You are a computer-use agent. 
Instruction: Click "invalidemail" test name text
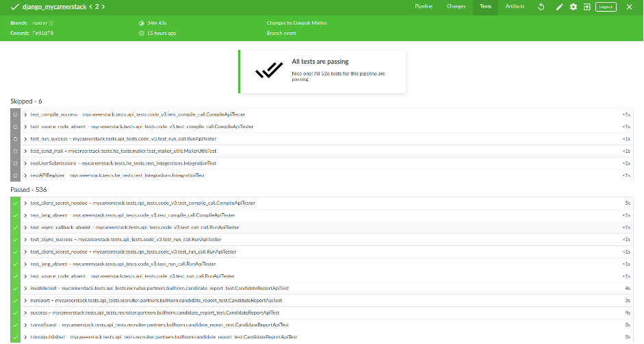click(x=43, y=288)
